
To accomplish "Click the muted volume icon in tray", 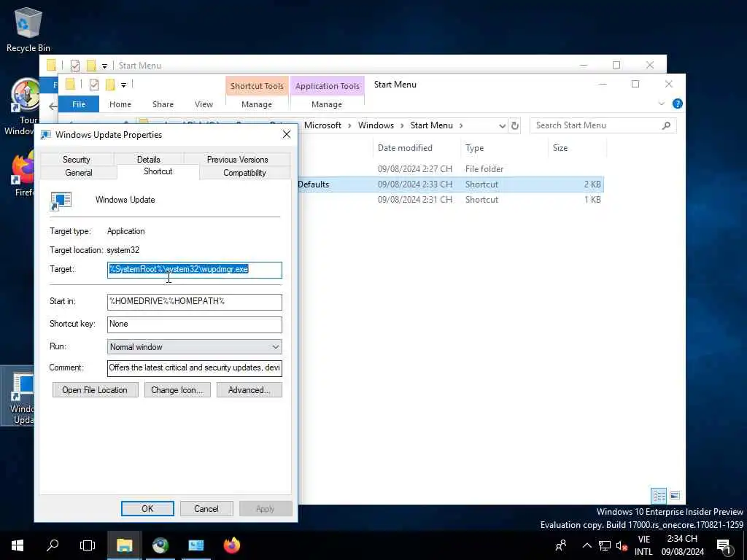I will click(x=622, y=545).
